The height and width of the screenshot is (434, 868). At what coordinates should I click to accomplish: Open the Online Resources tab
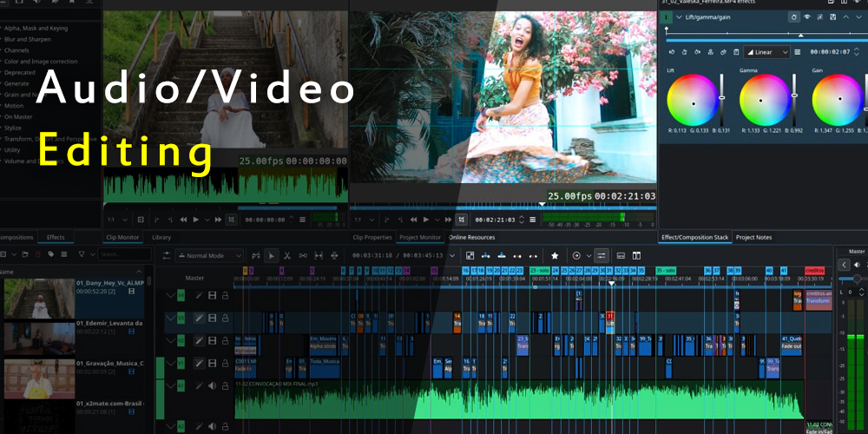point(471,238)
